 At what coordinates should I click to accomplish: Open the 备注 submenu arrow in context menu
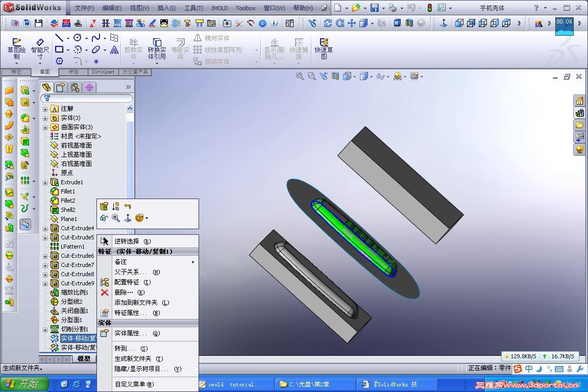[x=193, y=262]
